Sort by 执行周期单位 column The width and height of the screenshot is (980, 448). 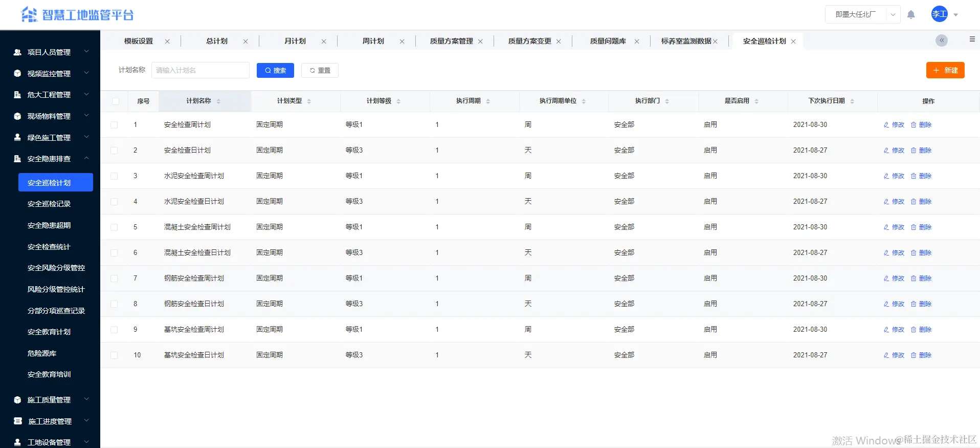tap(584, 101)
